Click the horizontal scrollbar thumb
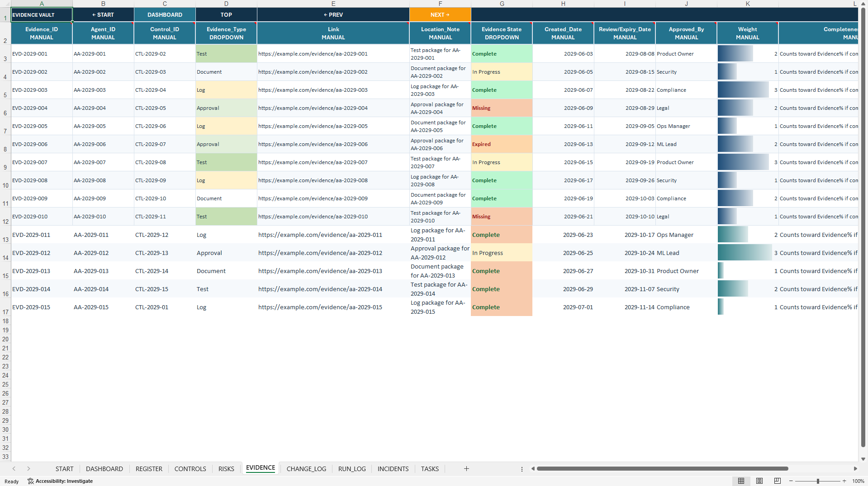Viewport: 868px width, 486px height. (x=662, y=469)
